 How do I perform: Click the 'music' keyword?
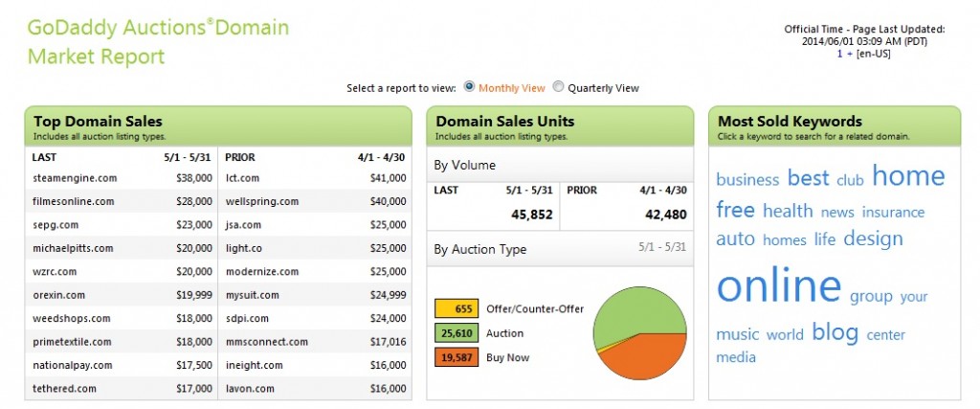(x=737, y=334)
